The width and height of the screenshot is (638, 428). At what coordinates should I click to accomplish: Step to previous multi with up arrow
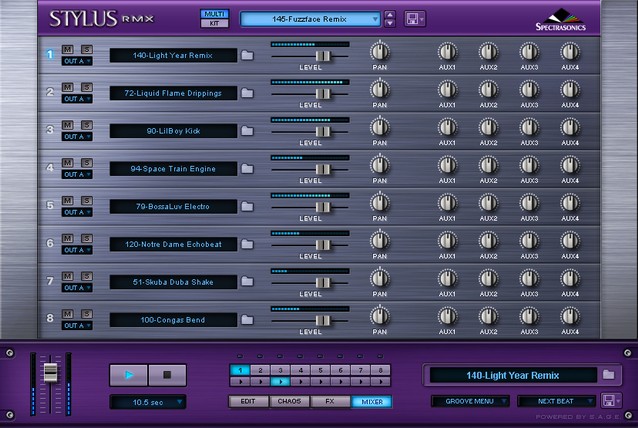(390, 15)
